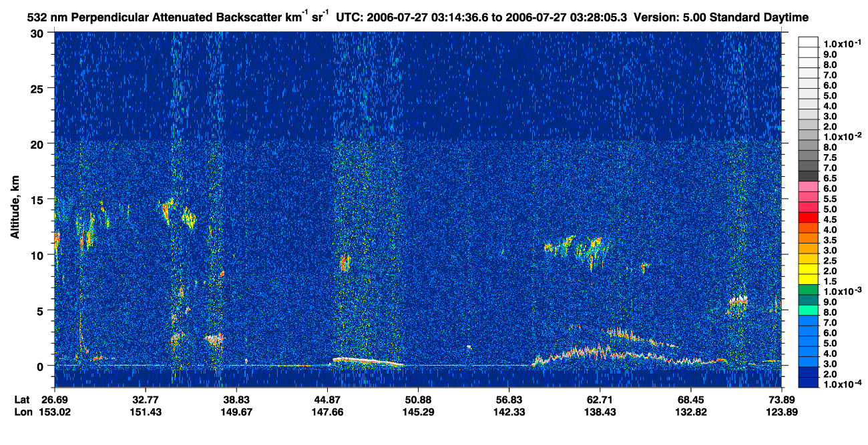Click the 'Lon' row label
The image size is (868, 445).
click(x=22, y=412)
